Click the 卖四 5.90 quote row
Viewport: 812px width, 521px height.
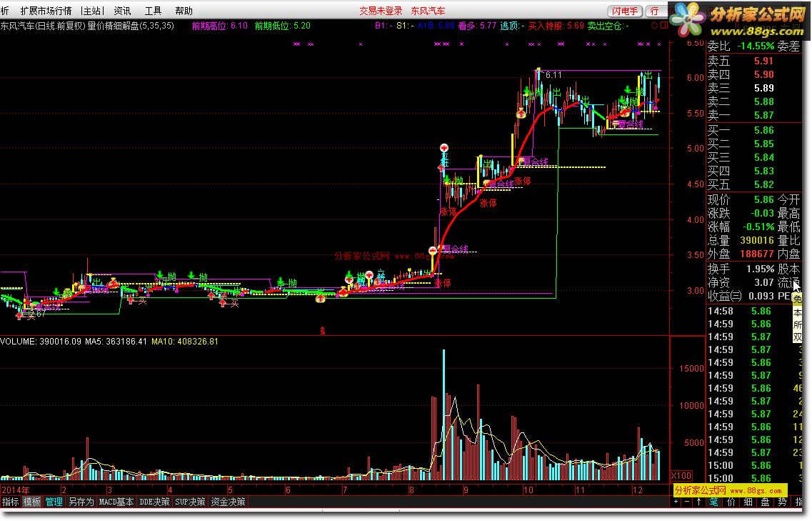pyautogui.click(x=753, y=74)
